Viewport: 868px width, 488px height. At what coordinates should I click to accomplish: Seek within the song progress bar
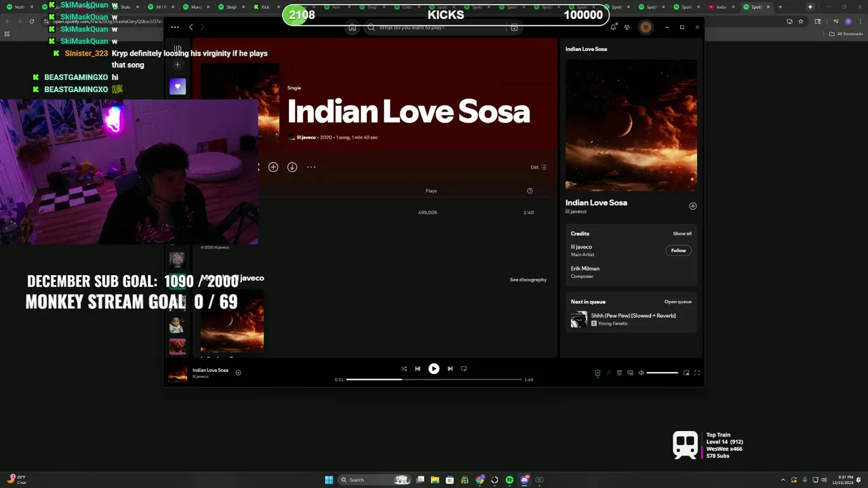point(434,380)
